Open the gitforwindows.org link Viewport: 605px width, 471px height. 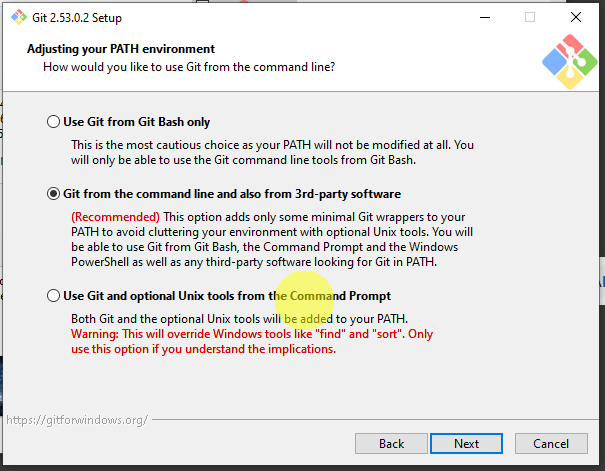point(77,419)
